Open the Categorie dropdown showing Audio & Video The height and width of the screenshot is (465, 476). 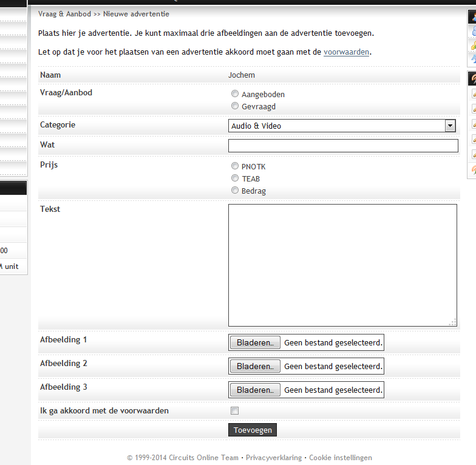[x=342, y=126]
